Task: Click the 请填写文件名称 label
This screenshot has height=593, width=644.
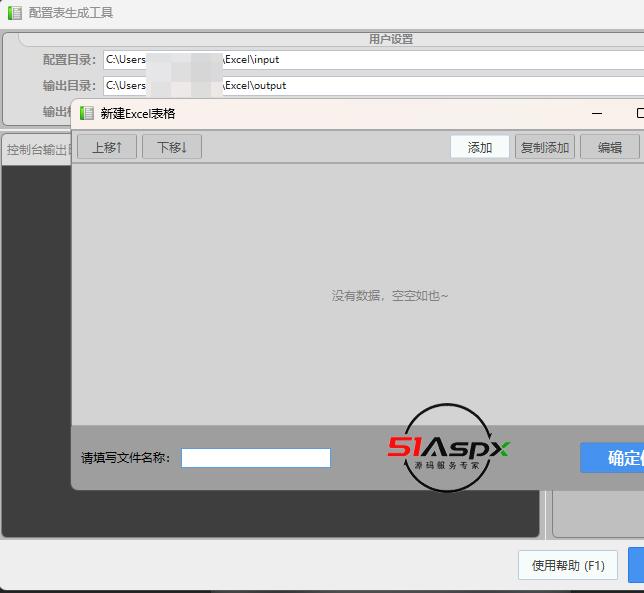Action: [x=125, y=458]
